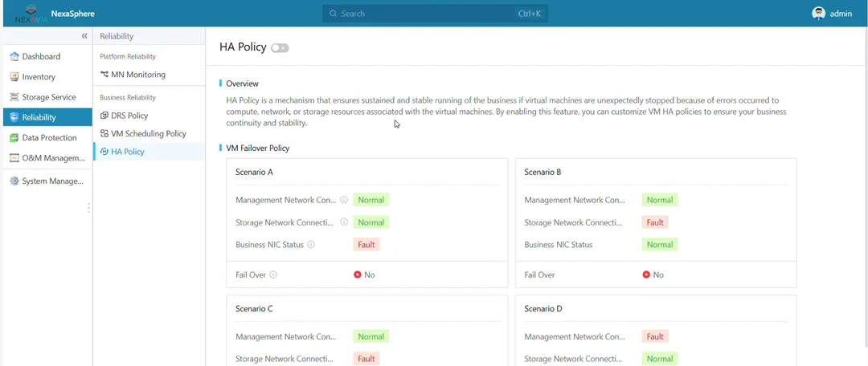Click the Business Reliability group label
The image size is (868, 366).
[x=128, y=97]
